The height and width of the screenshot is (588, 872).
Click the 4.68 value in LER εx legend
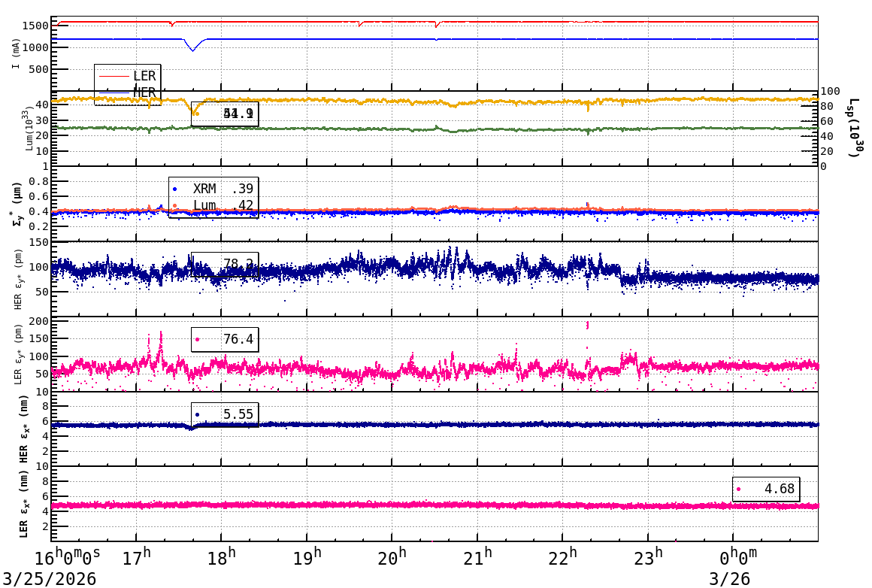(779, 489)
